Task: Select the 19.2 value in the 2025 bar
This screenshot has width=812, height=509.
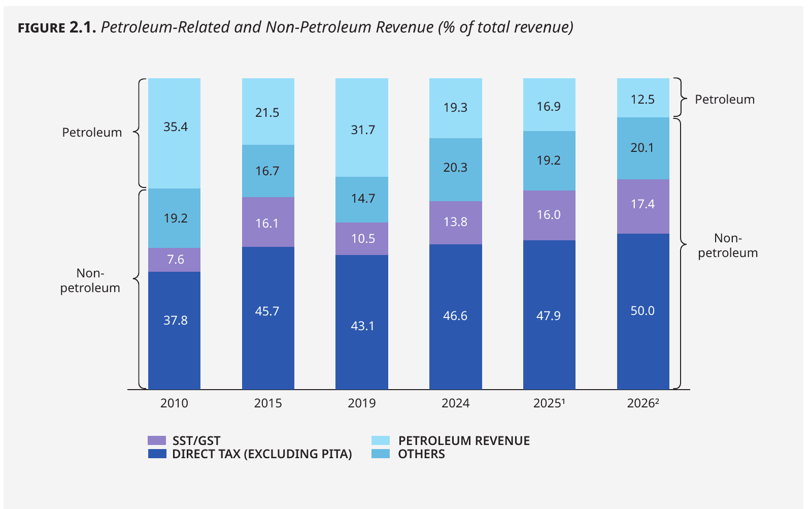Action: click(549, 161)
